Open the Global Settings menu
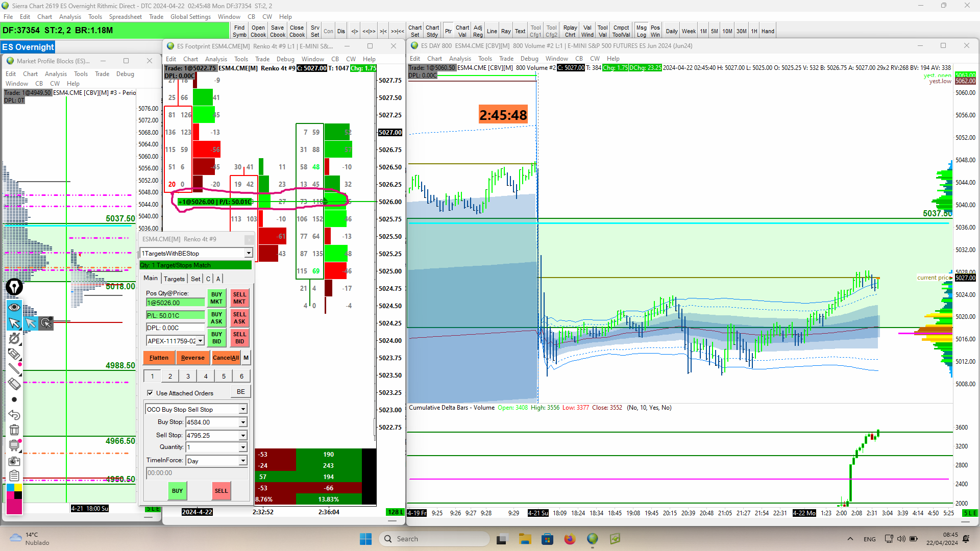This screenshot has height=551, width=980. tap(190, 17)
